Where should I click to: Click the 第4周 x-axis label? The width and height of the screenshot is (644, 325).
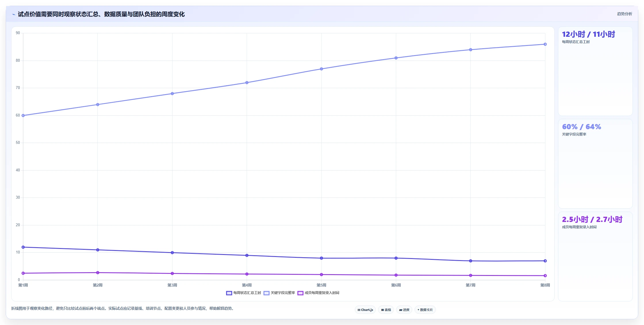tap(247, 285)
